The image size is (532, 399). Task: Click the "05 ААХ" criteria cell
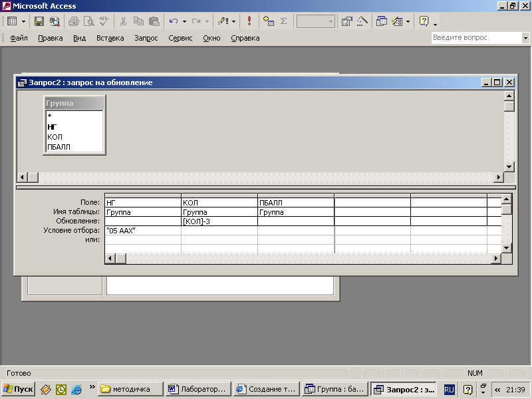143,231
